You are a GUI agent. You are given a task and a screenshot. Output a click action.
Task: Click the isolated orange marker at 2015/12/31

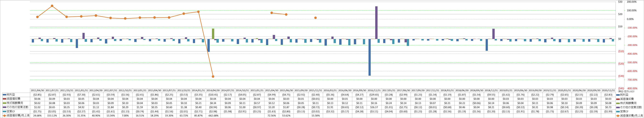(315, 18)
